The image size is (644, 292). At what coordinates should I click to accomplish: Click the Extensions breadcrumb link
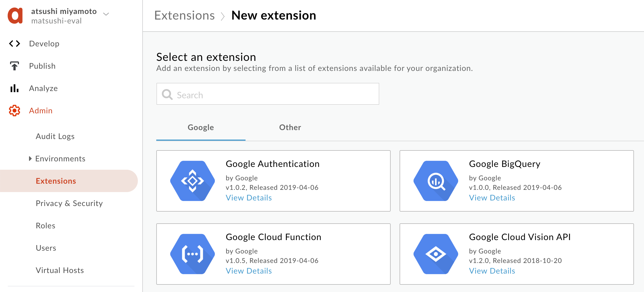click(184, 15)
